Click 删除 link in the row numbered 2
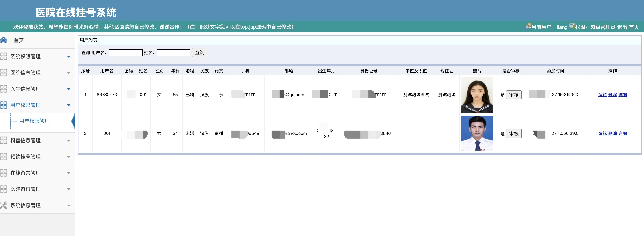The width and height of the screenshot is (644, 236). click(x=612, y=134)
